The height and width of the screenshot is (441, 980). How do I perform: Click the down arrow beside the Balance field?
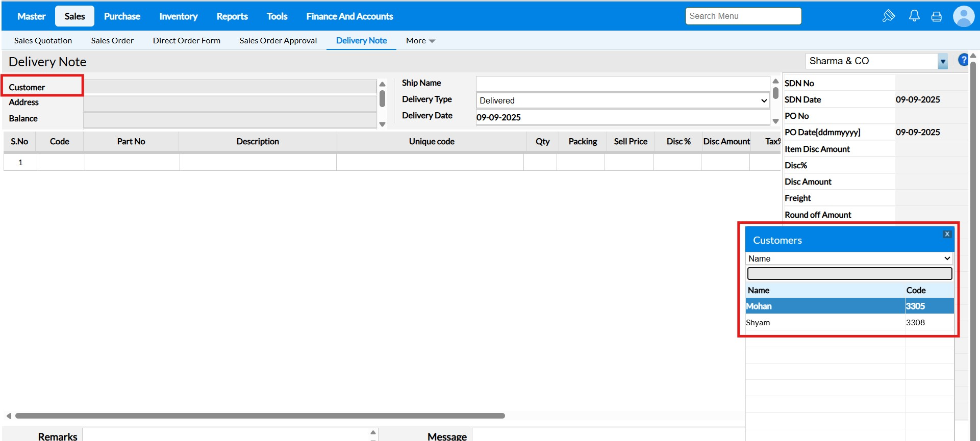(382, 124)
